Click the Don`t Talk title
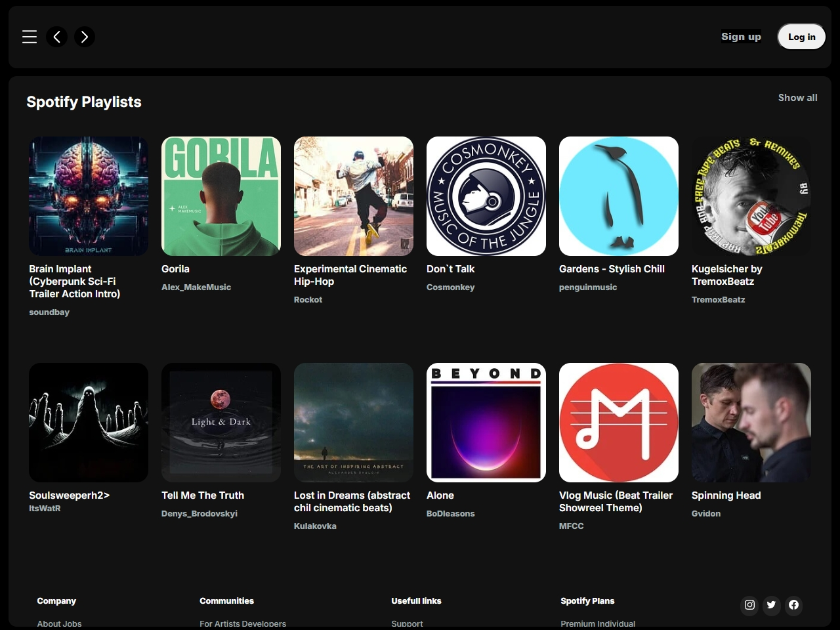Viewport: 840px width, 630px height. (x=450, y=269)
